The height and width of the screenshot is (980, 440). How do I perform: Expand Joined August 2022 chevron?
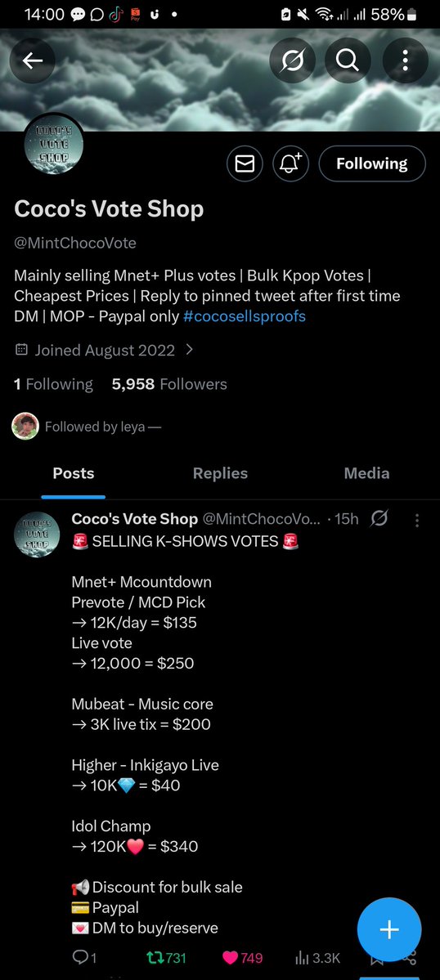coord(190,350)
